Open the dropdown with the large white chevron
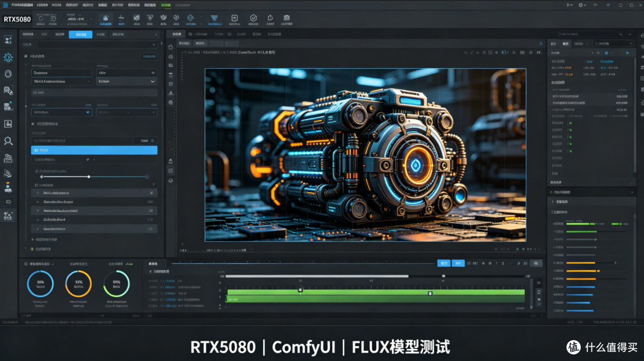644x361 pixels. click(x=126, y=81)
